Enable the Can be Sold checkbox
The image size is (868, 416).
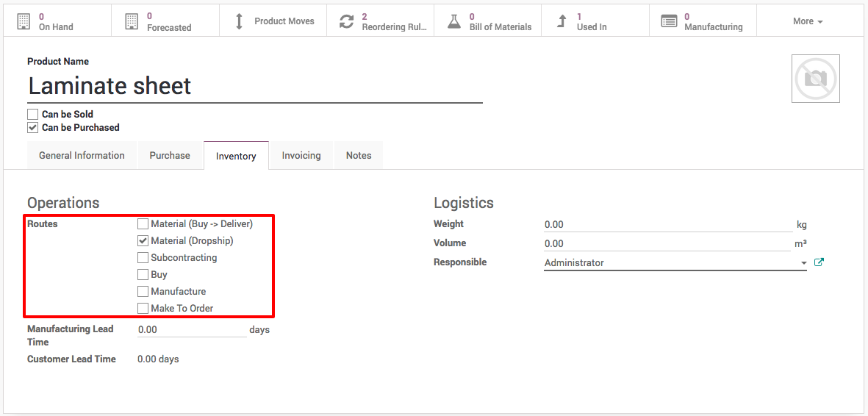tap(32, 114)
